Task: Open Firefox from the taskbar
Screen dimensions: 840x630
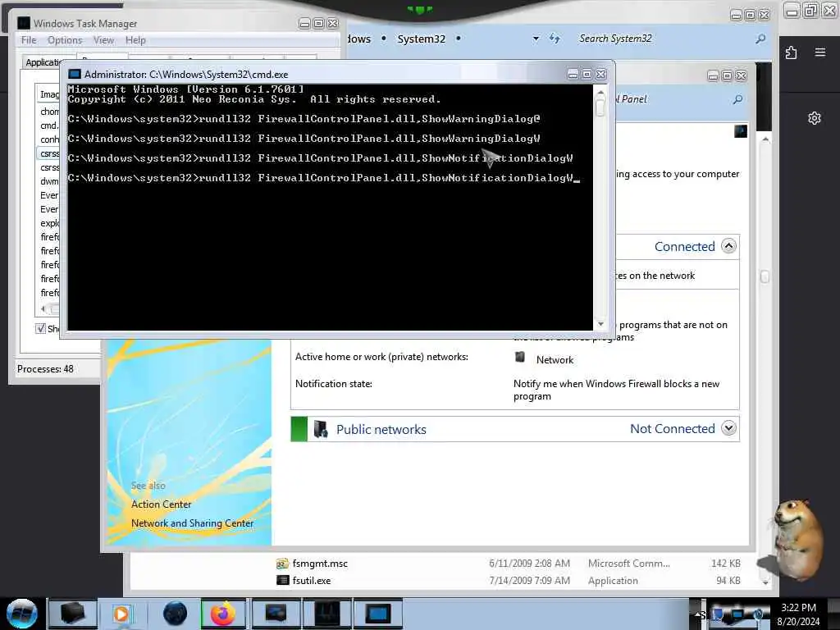Action: pyautogui.click(x=223, y=614)
